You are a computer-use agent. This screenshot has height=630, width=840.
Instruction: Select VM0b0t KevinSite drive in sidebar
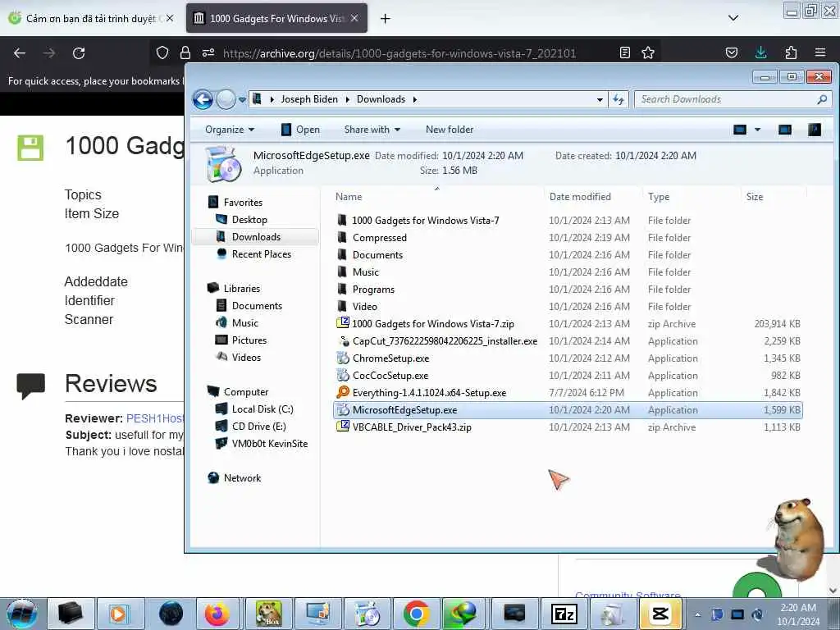tap(269, 444)
